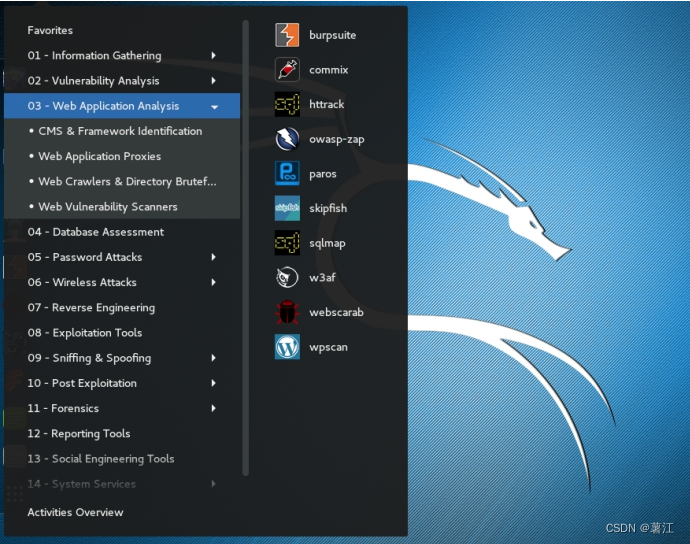Start owasp-zap from its lightning icon

coord(287,139)
